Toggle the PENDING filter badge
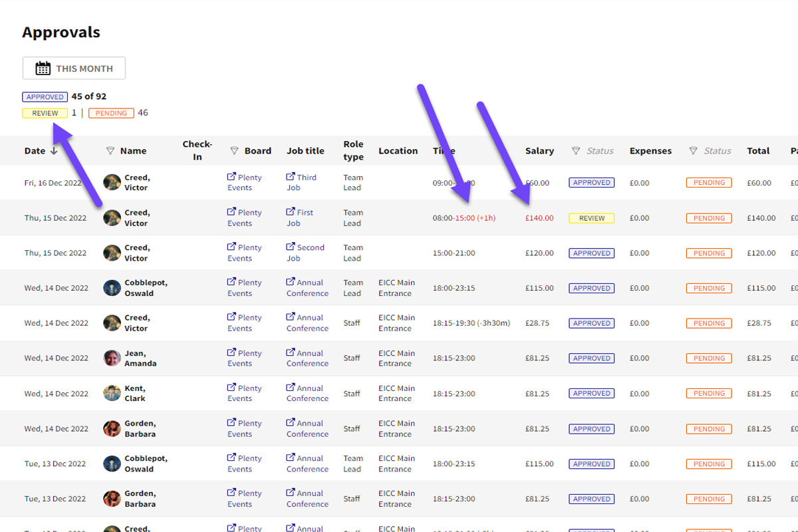Image resolution: width=798 pixels, height=532 pixels. 111,112
